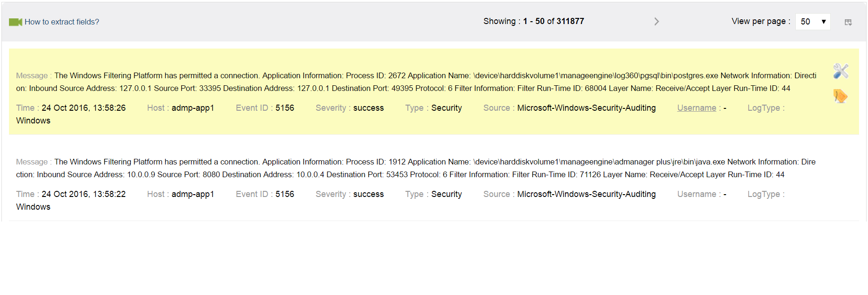The width and height of the screenshot is (868, 295).
Task: Click Severity 'success' in the 13:58:26 log
Action: (x=369, y=108)
